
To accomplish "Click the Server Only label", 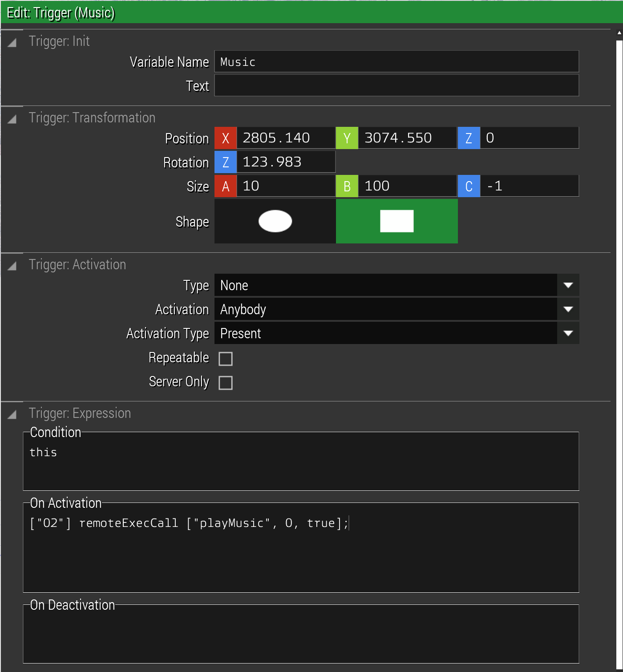I will (x=179, y=382).
